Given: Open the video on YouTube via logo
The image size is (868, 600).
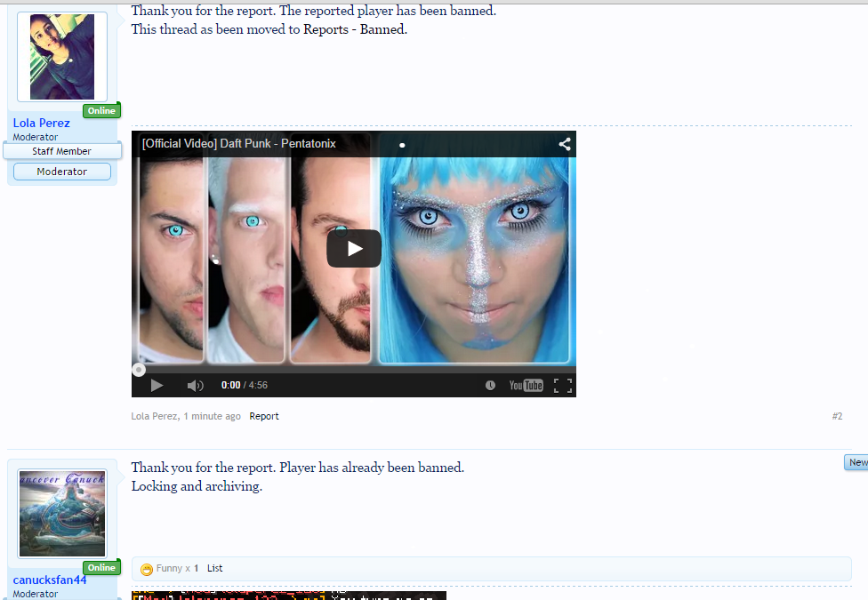Looking at the screenshot, I should 526,385.
